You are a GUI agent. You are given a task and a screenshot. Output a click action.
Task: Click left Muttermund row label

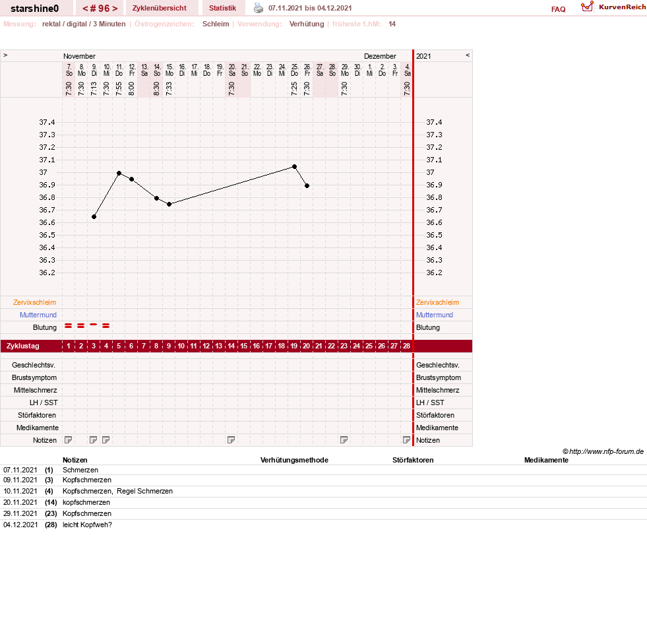point(38,315)
